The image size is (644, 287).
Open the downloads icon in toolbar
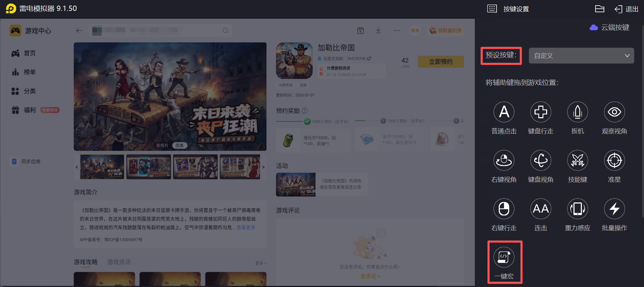click(x=378, y=31)
